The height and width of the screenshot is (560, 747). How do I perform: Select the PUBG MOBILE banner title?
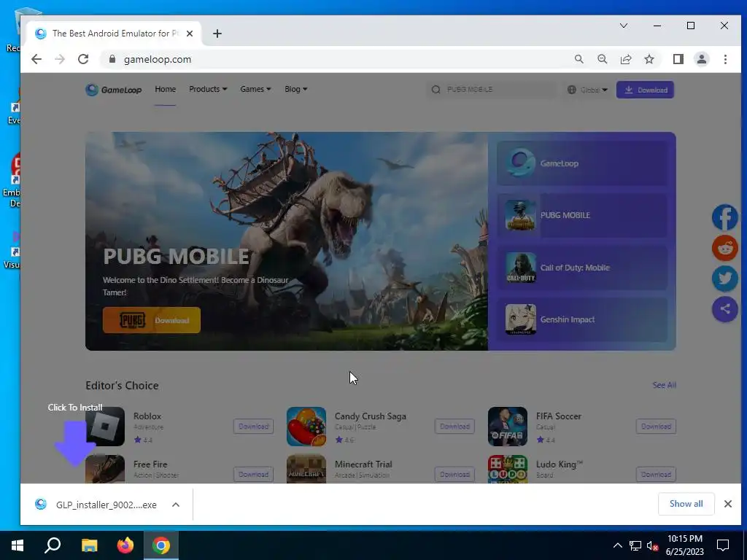[x=177, y=257]
